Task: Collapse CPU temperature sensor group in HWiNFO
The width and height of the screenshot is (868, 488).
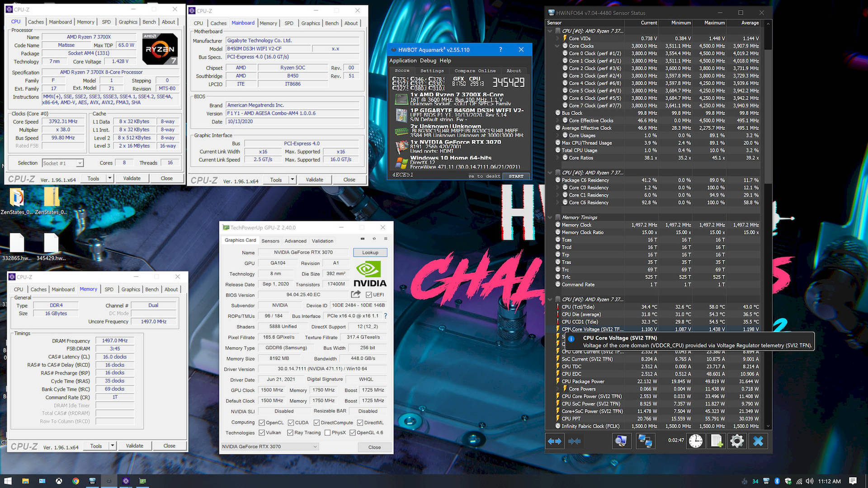Action: coord(550,300)
